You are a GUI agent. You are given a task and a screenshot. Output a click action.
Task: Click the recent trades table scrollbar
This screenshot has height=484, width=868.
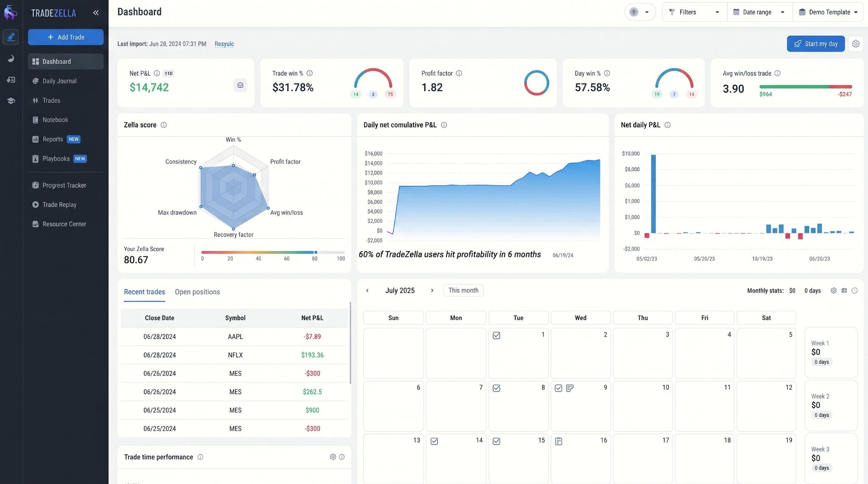click(x=350, y=343)
